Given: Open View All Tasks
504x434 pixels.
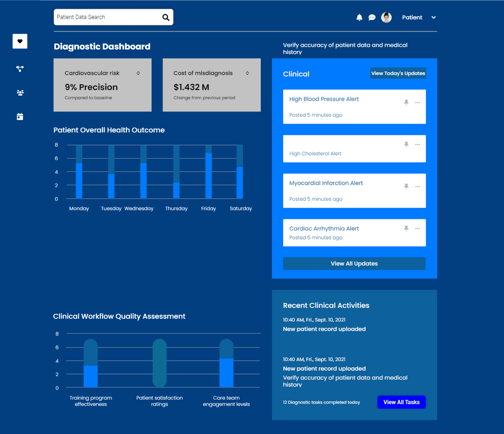Looking at the screenshot, I should tap(401, 402).
